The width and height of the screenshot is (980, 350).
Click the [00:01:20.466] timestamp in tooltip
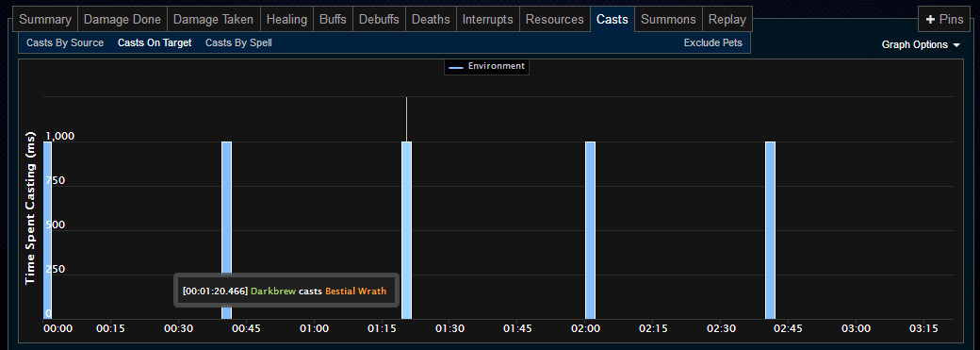point(215,292)
